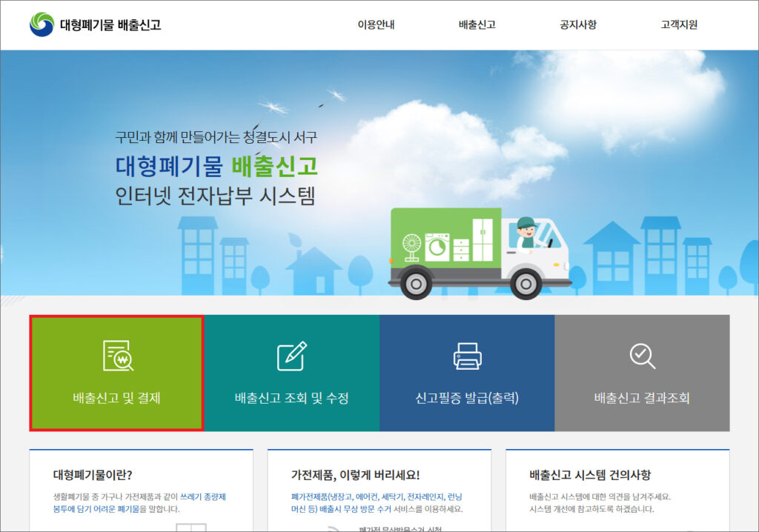Click the printer icon for 신고필증 발급

tap(467, 356)
